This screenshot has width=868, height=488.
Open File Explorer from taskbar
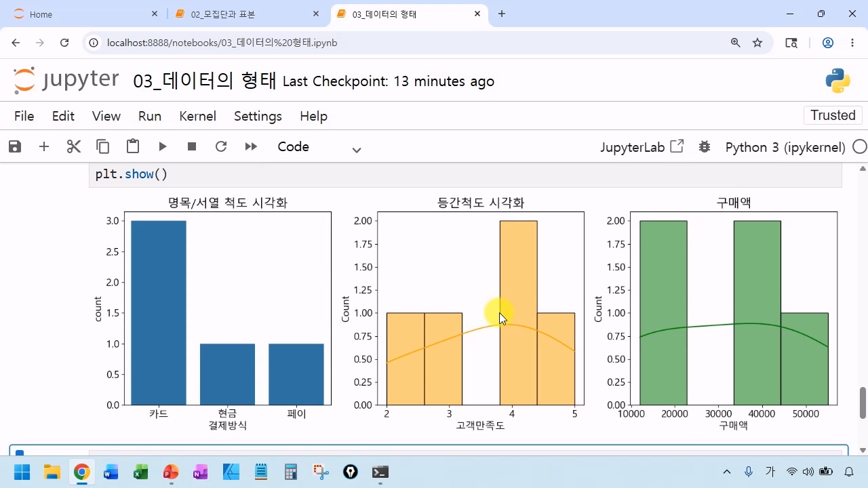click(52, 472)
